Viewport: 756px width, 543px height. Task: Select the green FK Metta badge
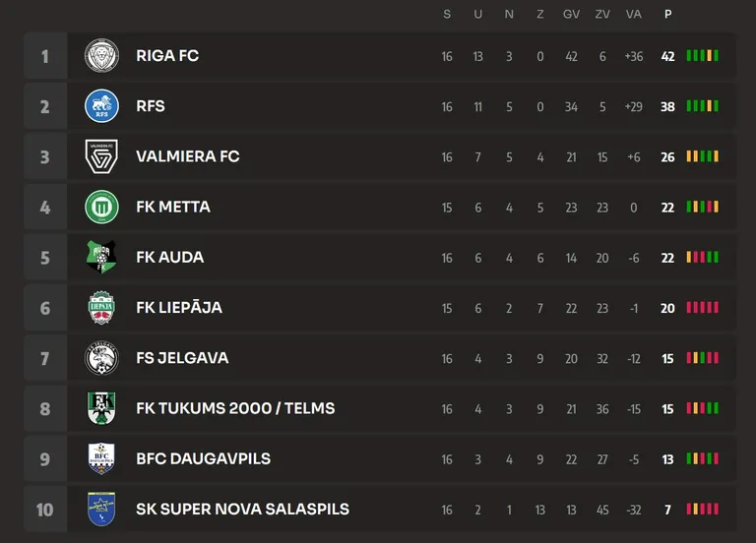point(101,207)
